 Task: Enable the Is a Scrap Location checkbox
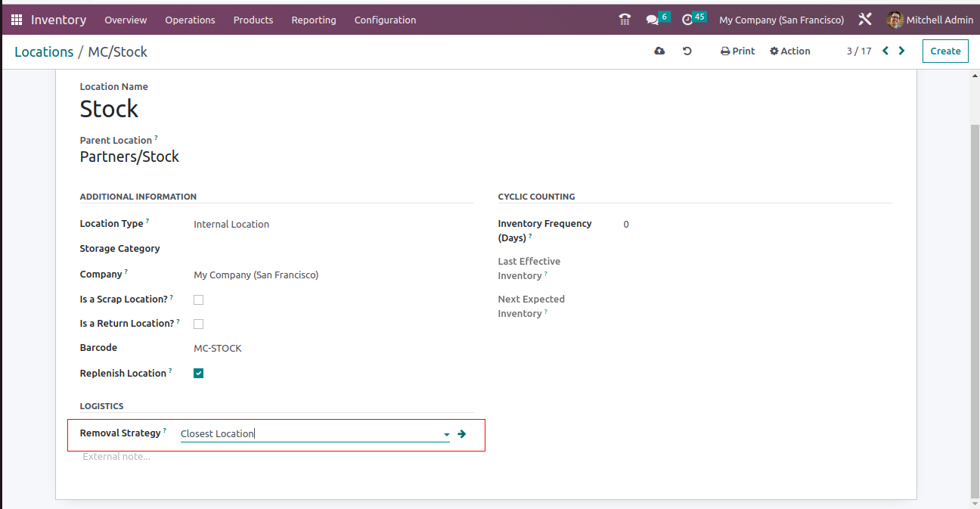199,300
